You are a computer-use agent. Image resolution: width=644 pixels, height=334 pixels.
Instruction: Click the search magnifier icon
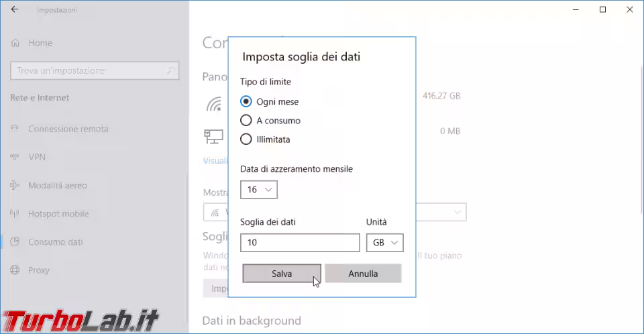click(x=170, y=70)
